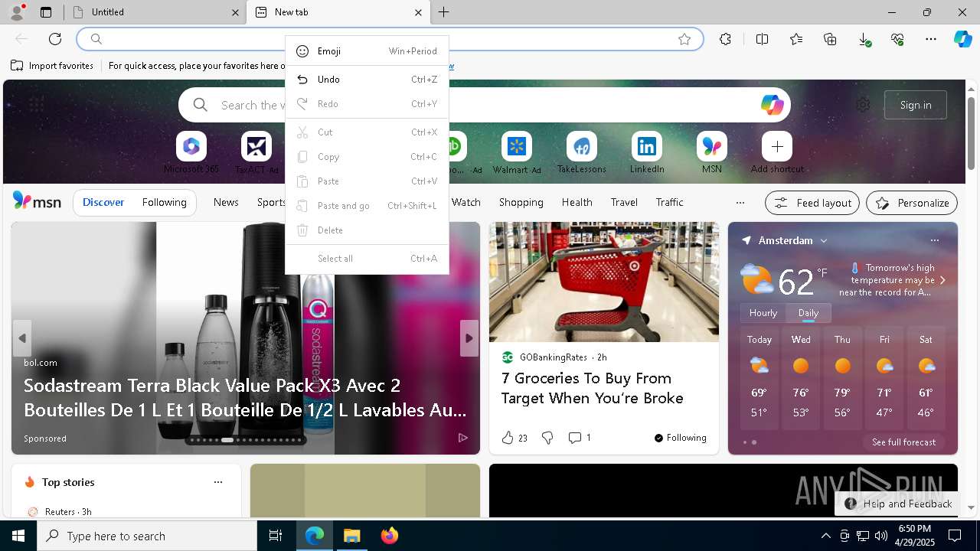
Task: Select Following feed tab
Action: (164, 202)
